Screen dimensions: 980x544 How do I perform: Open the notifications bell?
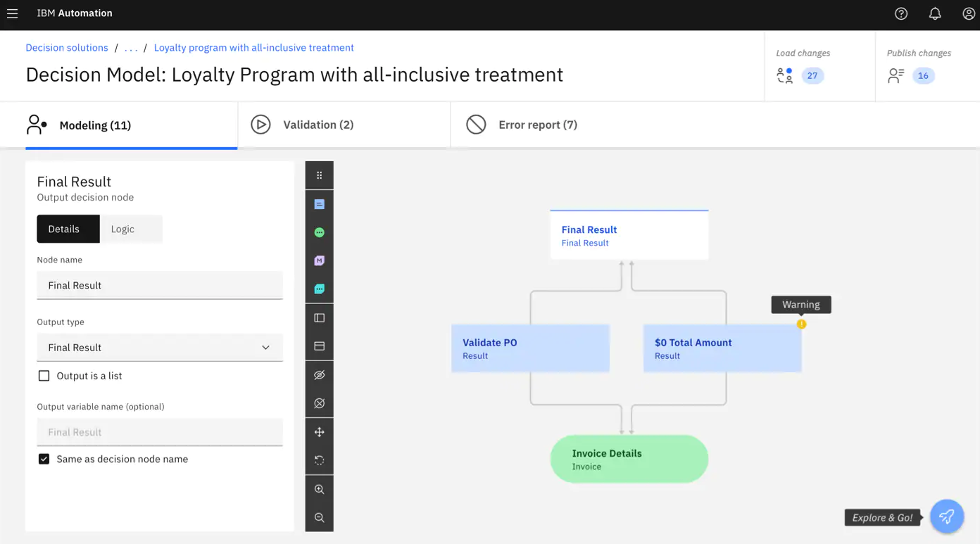point(935,13)
